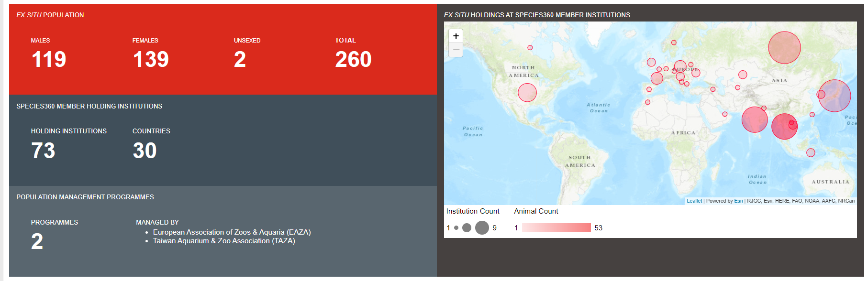Select the Scandinavia small circle marker
This screenshot has height=281, width=868.
(x=674, y=43)
